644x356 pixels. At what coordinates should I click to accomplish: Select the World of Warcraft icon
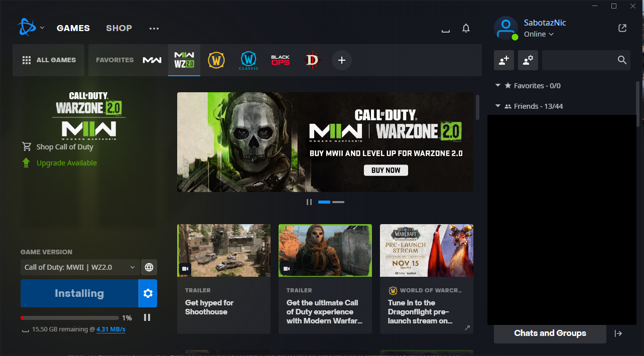coord(216,60)
